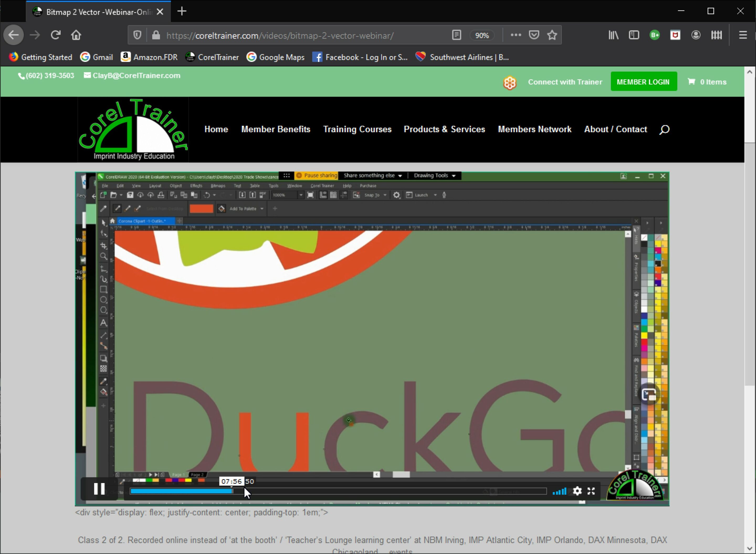Select the Crop tool in CorelDRAW toolbox
Viewport: 756px width, 554px height.
click(104, 246)
